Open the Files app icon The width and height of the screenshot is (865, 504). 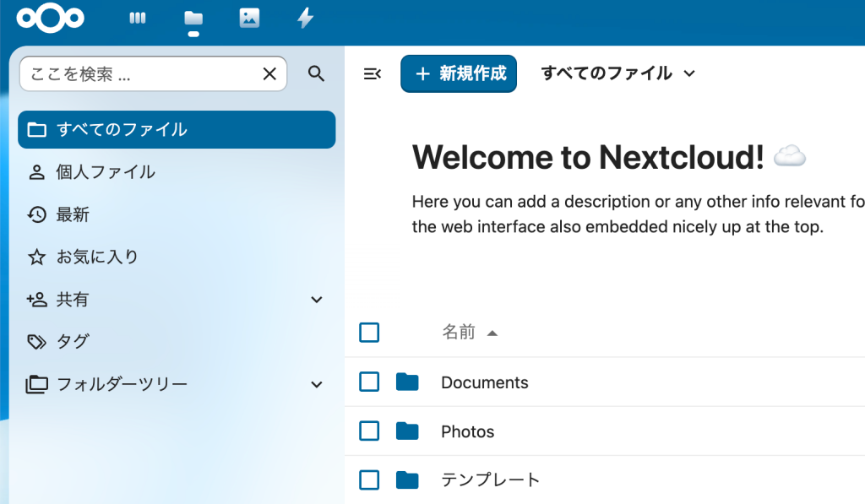point(193,18)
